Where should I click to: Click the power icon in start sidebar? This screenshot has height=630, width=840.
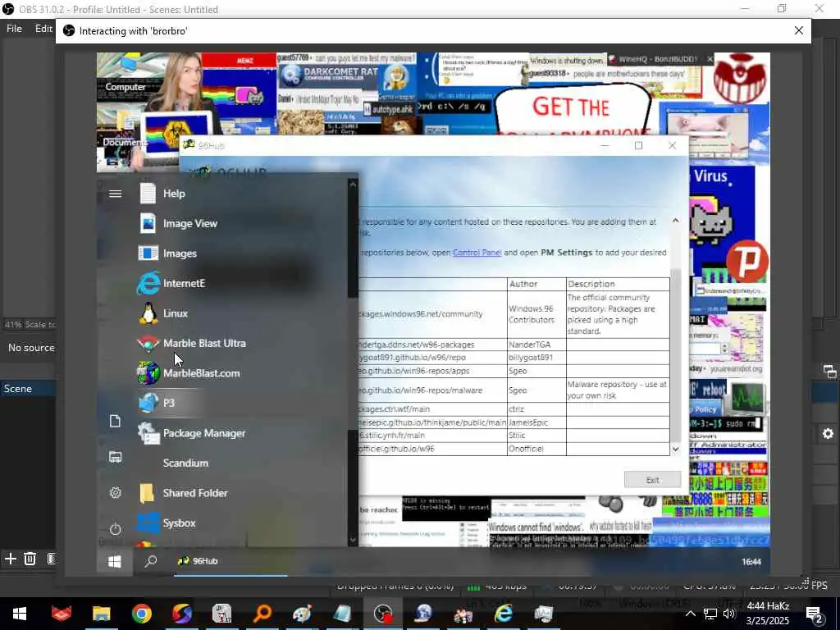click(x=115, y=529)
